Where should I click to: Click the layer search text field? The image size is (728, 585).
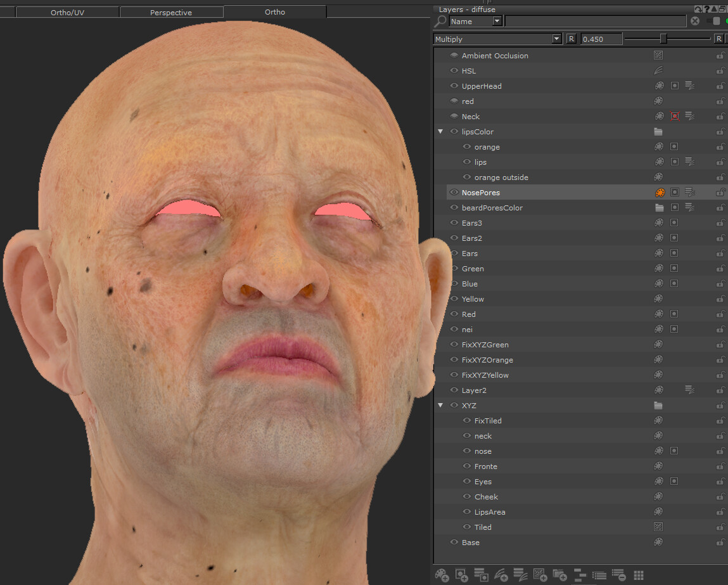[595, 22]
